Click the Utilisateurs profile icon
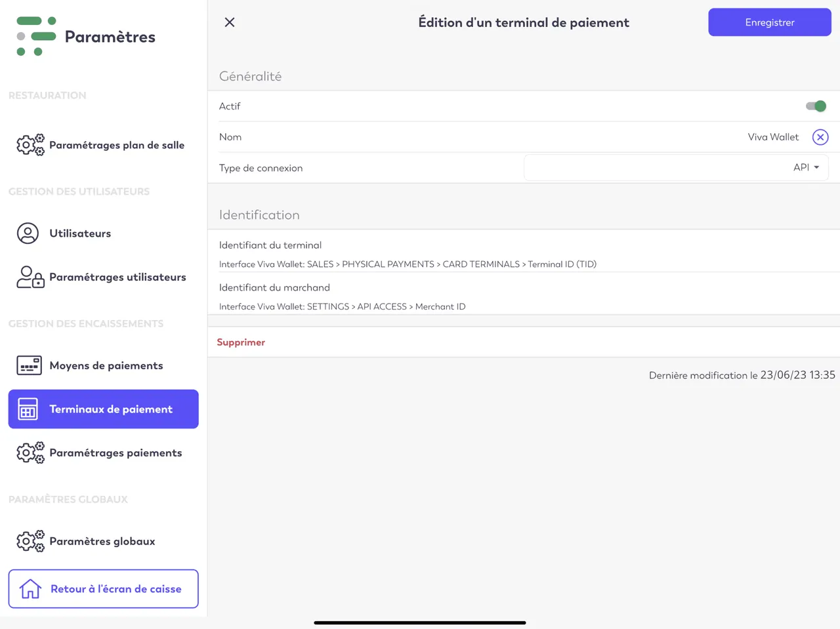Image resolution: width=840 pixels, height=629 pixels. pyautogui.click(x=28, y=233)
